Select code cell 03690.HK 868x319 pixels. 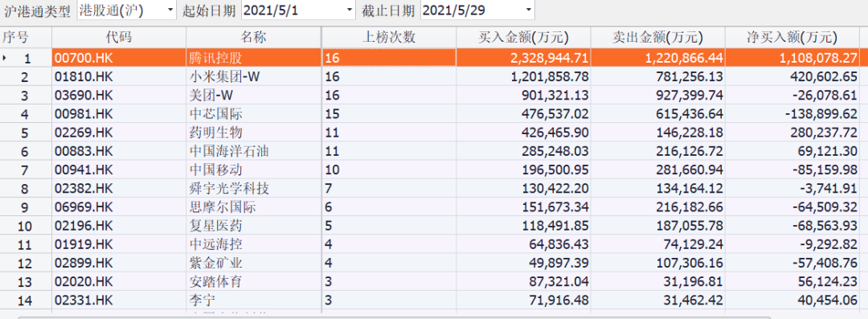coord(119,96)
